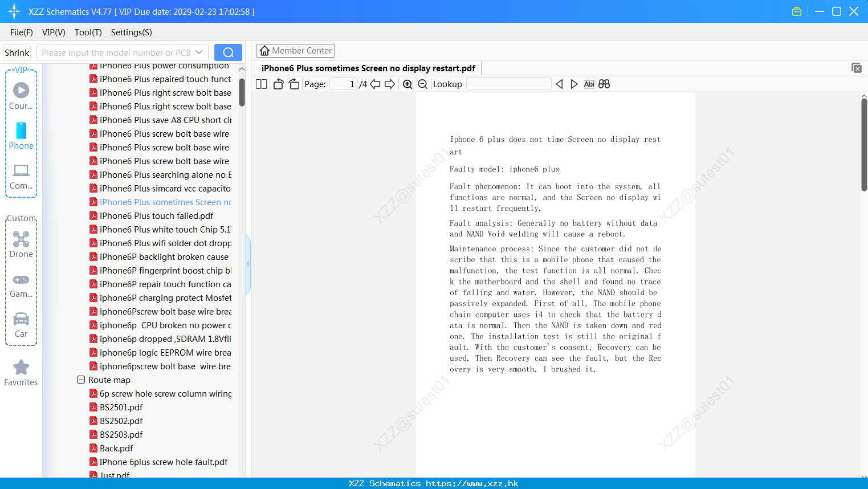Image resolution: width=868 pixels, height=489 pixels.
Task: Click the Lookup text field
Action: [x=508, y=84]
